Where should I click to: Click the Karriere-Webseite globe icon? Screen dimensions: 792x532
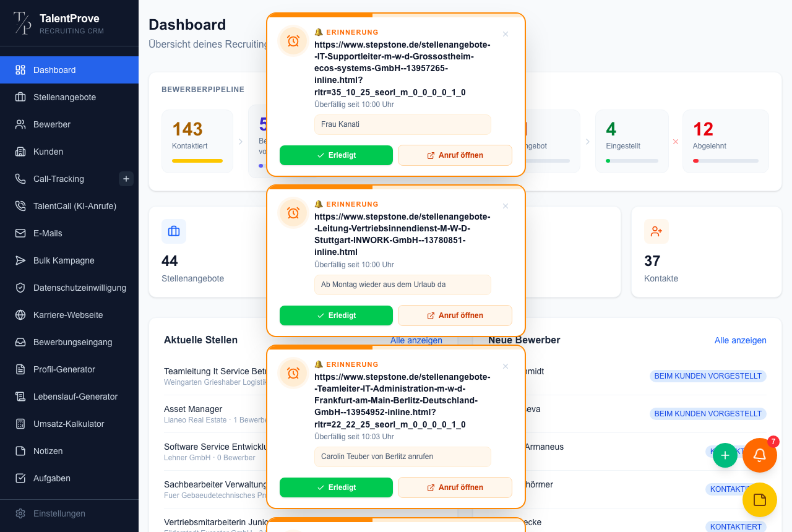click(20, 315)
